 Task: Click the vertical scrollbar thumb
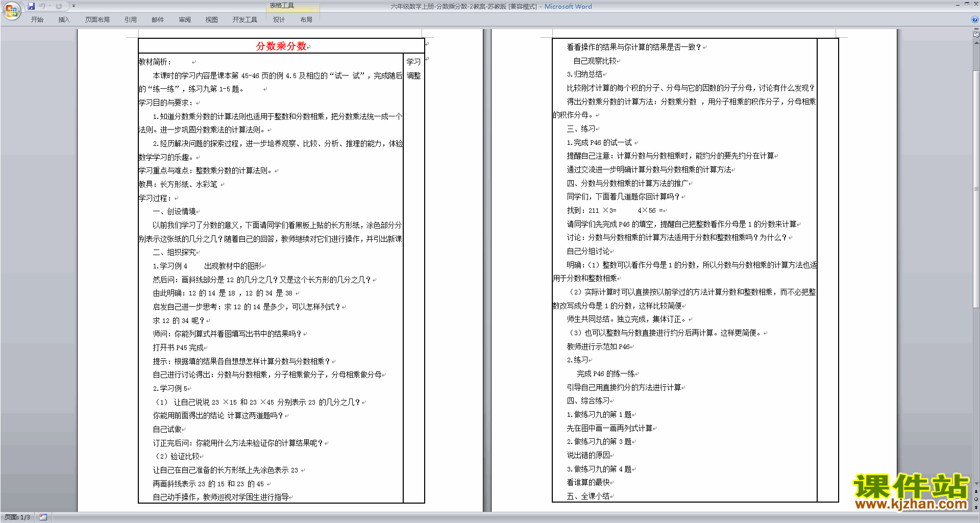(x=976, y=189)
